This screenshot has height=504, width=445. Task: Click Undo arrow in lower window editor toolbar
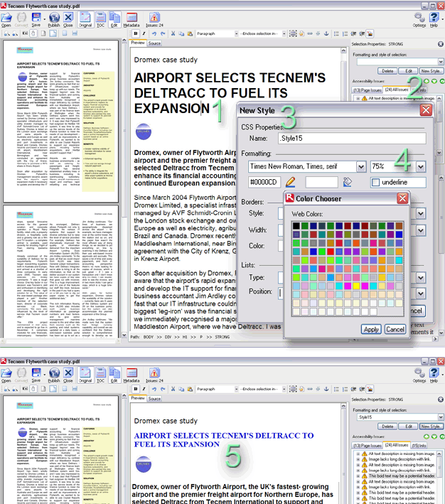pyautogui.click(x=154, y=389)
